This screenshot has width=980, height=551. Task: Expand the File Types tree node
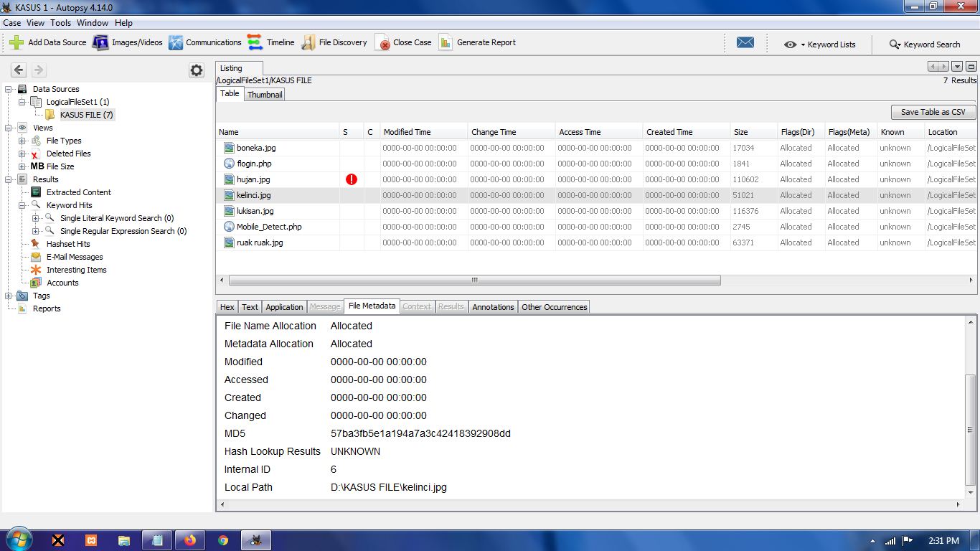22,141
